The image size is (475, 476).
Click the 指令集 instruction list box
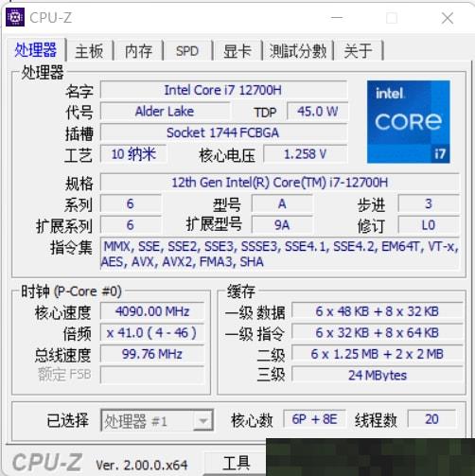[x=280, y=254]
